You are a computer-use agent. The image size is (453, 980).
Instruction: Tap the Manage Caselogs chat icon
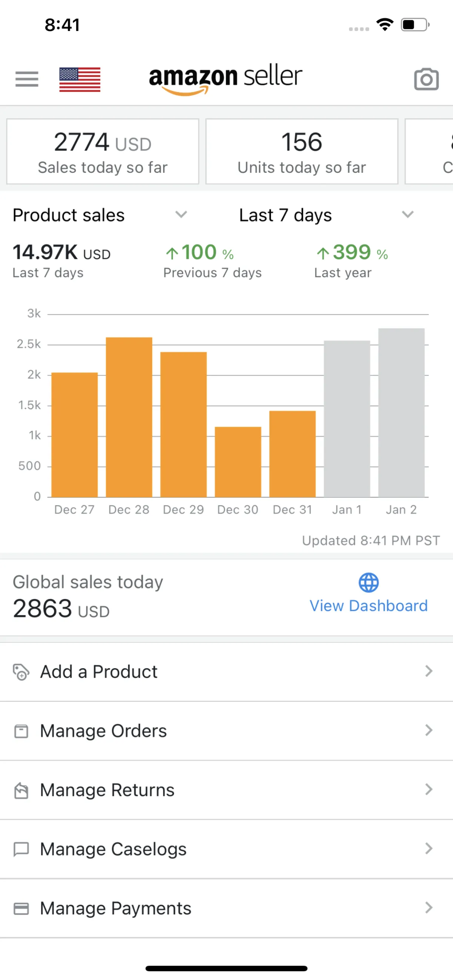coord(21,849)
